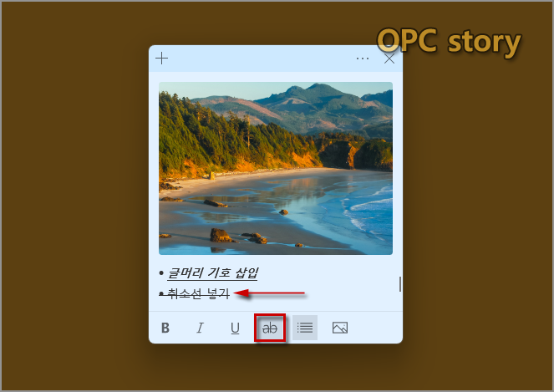Screen dimensions: 554x392
Task: Click the mountain peak in the image
Action: point(318,87)
